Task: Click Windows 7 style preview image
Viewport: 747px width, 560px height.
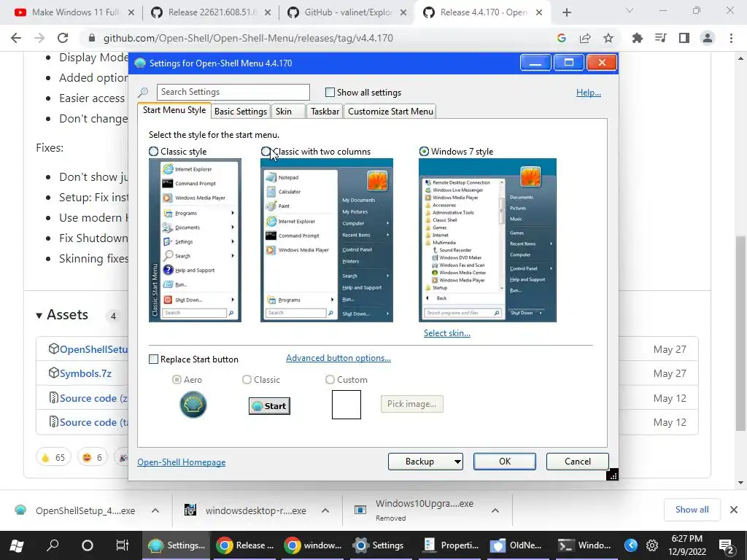Action: click(487, 240)
